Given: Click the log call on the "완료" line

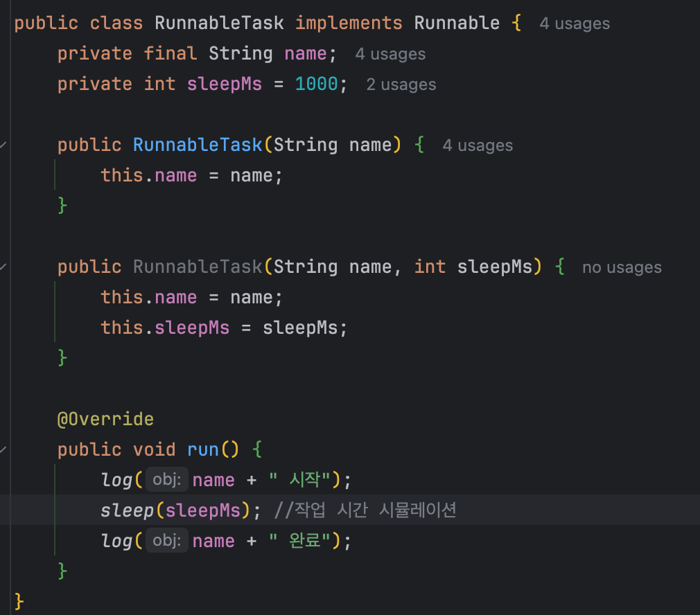Looking at the screenshot, I should coord(116,541).
